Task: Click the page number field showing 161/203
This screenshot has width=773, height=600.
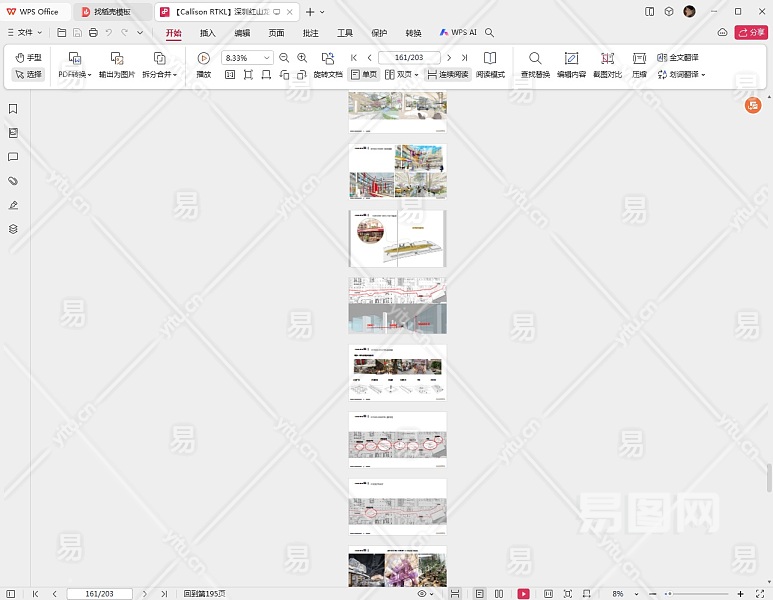Action: (x=408, y=58)
